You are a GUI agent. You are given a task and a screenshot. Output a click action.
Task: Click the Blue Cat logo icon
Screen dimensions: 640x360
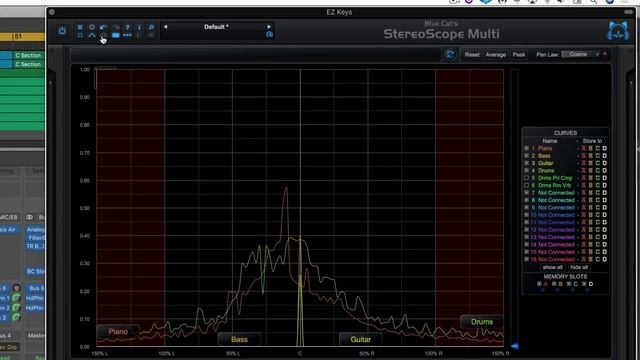pyautogui.click(x=618, y=31)
